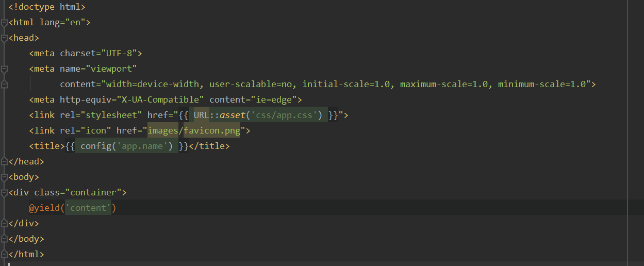Click initial-scale=1.0 in the viewport content
The image size is (644, 266).
pos(346,85)
